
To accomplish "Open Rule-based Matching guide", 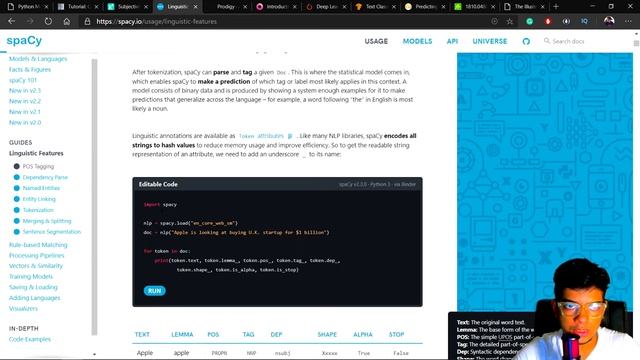I will click(38, 245).
